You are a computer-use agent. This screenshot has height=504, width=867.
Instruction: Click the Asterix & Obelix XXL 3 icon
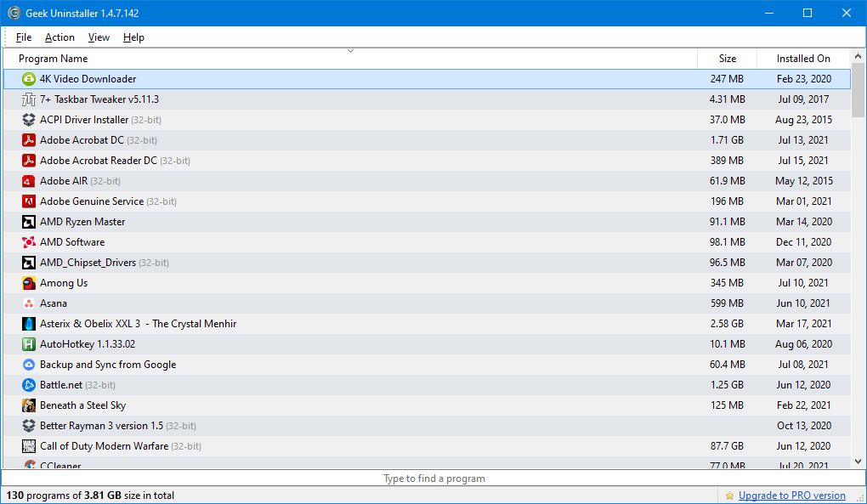point(29,324)
